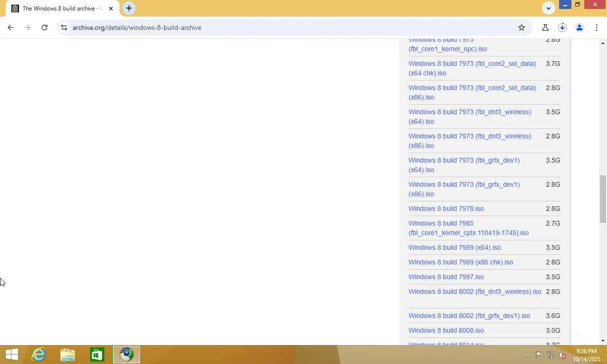
Task: Show hidden tray icons arrow
Action: [x=528, y=355]
